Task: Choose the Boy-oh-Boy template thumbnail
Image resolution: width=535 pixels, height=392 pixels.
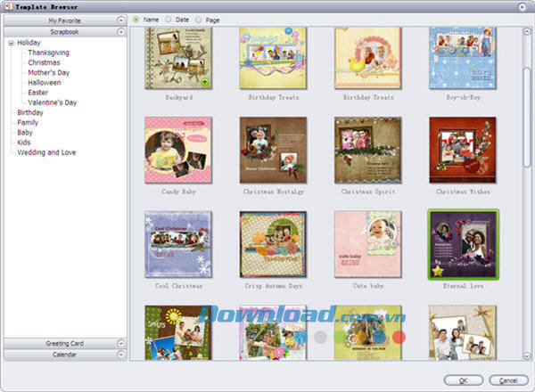Action: tap(462, 57)
